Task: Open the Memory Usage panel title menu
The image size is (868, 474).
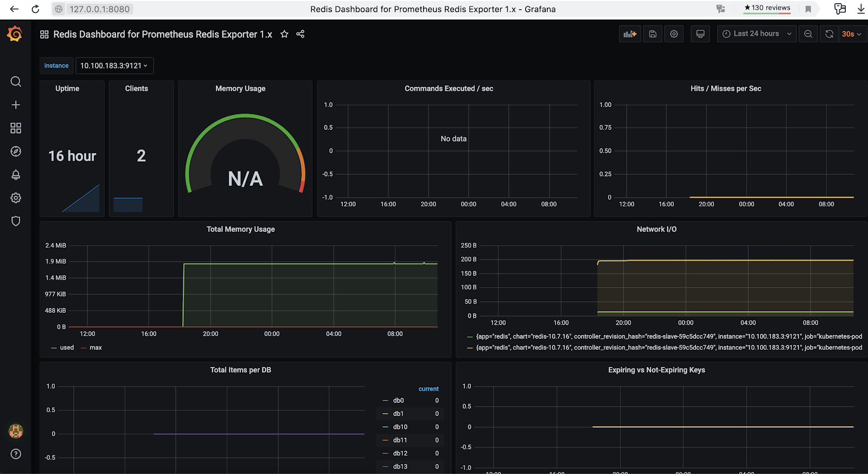Action: click(240, 89)
